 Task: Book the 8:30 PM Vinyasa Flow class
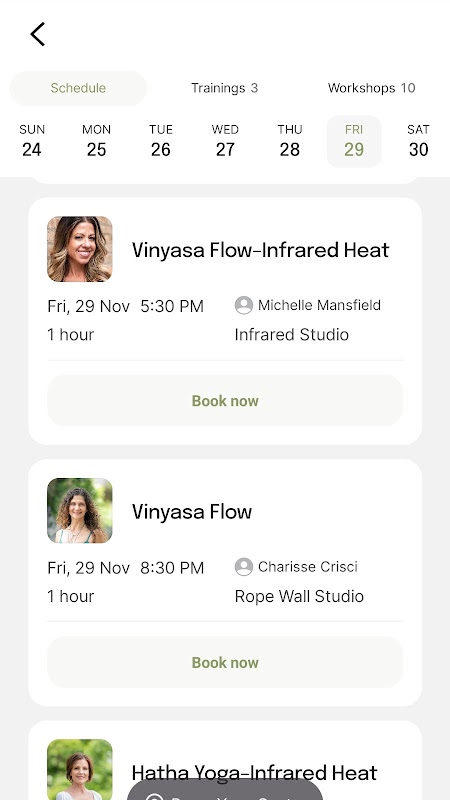click(x=225, y=662)
